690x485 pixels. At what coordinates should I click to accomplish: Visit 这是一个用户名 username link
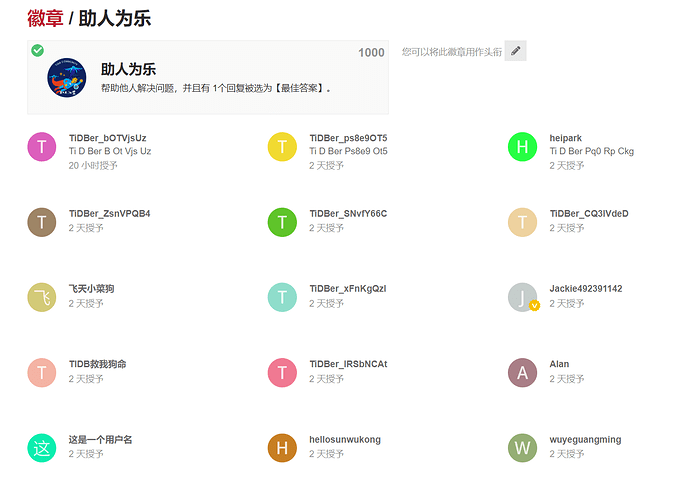click(x=100, y=439)
